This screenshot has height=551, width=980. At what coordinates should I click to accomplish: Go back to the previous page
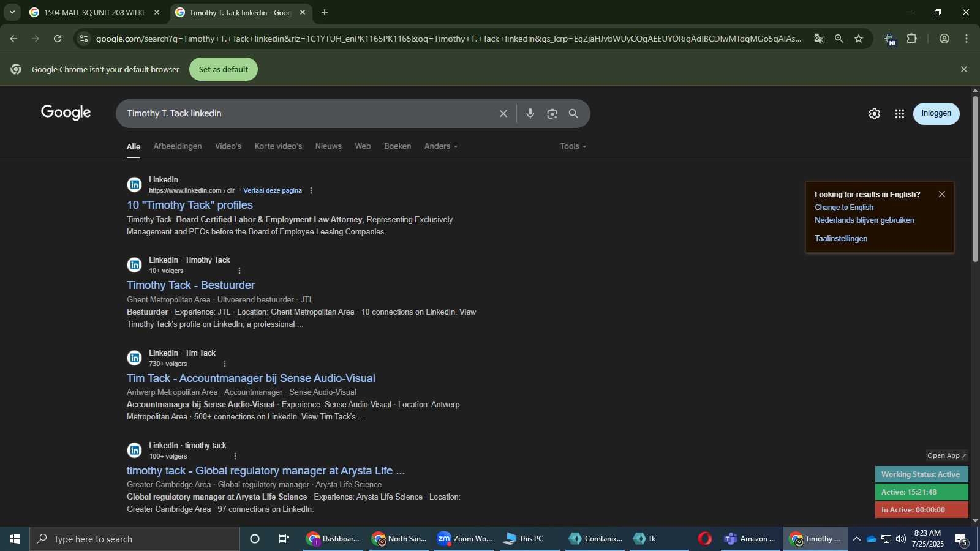[x=13, y=39]
